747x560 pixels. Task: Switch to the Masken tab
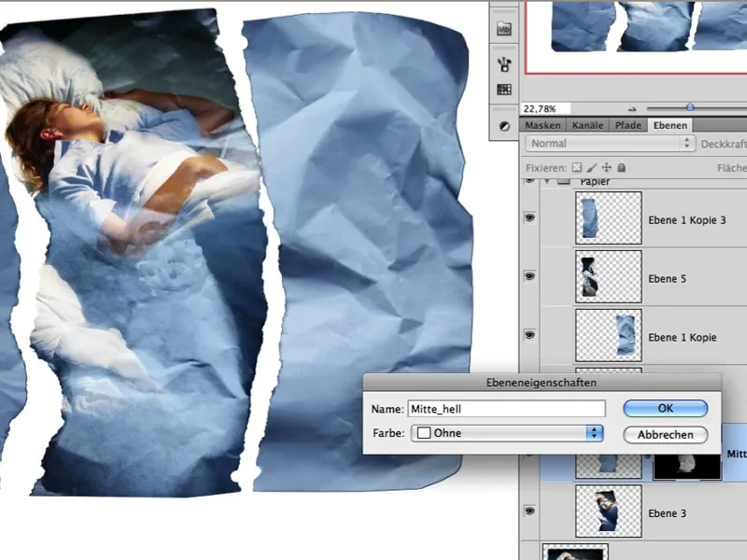[543, 125]
